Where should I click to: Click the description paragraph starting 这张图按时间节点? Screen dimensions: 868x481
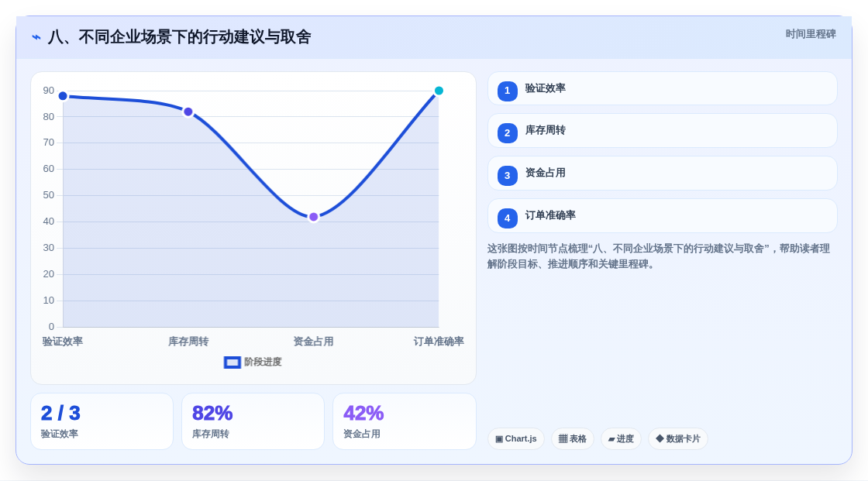pyautogui.click(x=659, y=256)
